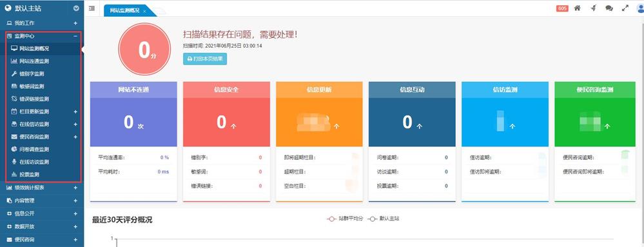Expand the 栏目更新监测 submenu
The width and height of the screenshot is (644, 247).
pos(75,112)
